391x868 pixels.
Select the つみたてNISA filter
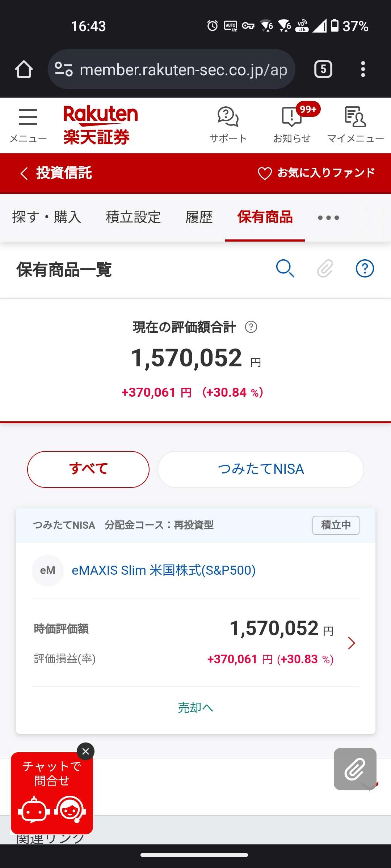pos(261,469)
